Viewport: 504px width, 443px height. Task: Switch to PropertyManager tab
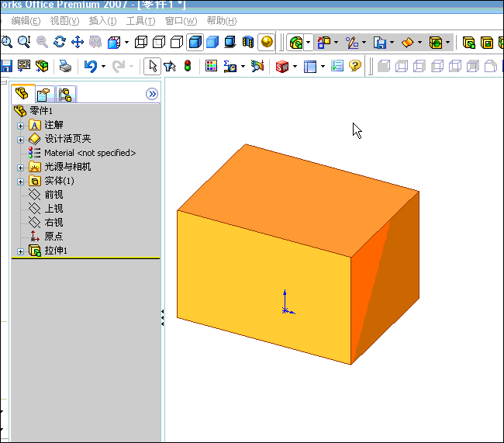tap(45, 95)
